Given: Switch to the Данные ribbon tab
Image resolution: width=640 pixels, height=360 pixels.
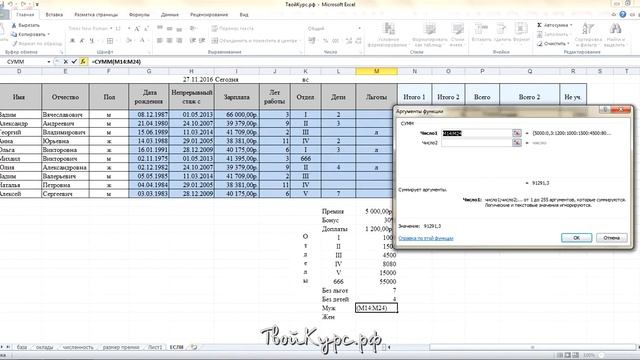Looking at the screenshot, I should point(170,14).
